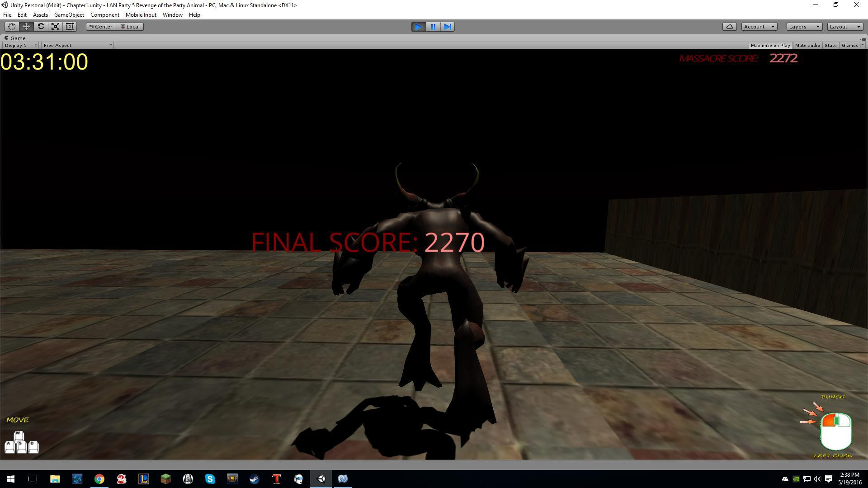Open the File menu

(x=7, y=15)
